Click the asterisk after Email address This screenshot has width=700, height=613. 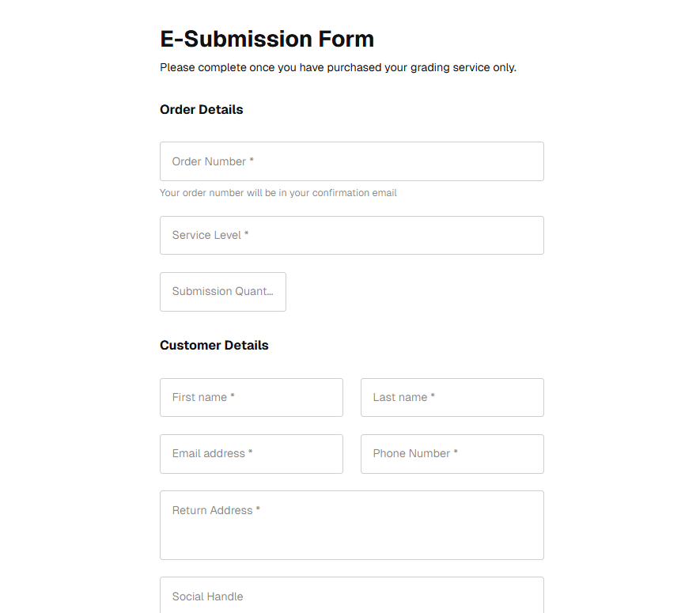251,452
